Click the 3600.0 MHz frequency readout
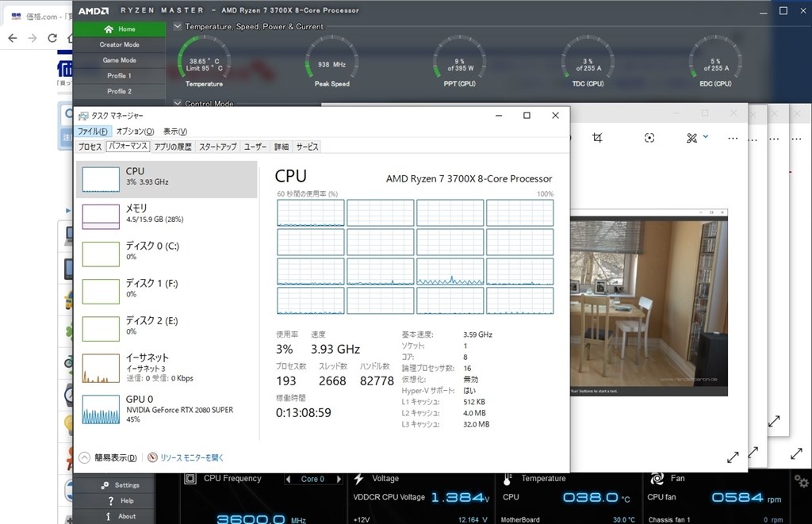Viewport: 812px width, 524px height. pyautogui.click(x=261, y=518)
